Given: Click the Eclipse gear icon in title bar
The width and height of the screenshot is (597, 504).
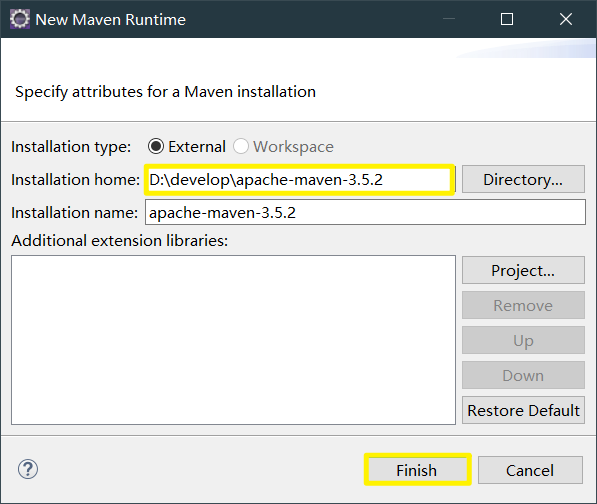Looking at the screenshot, I should [x=19, y=19].
